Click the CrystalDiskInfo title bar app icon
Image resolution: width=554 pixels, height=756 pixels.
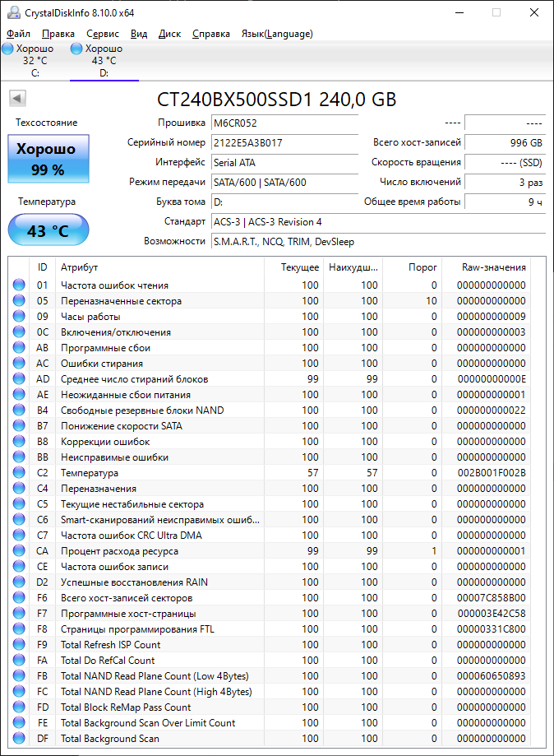(13, 12)
